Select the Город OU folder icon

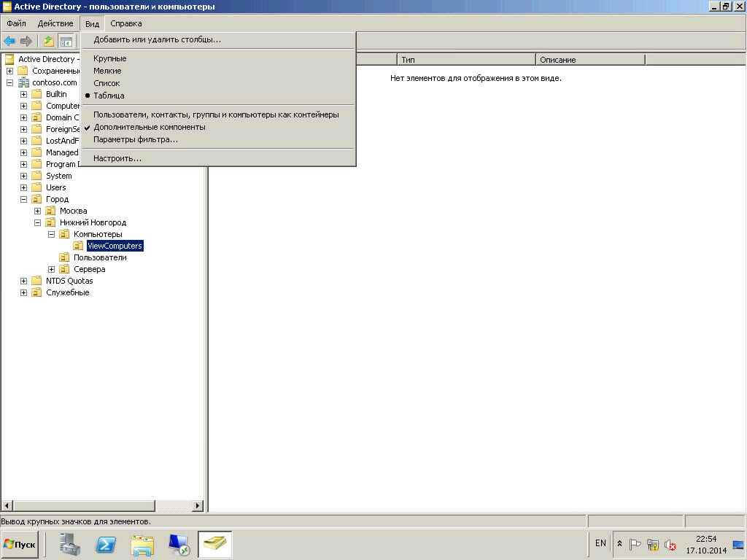point(36,199)
